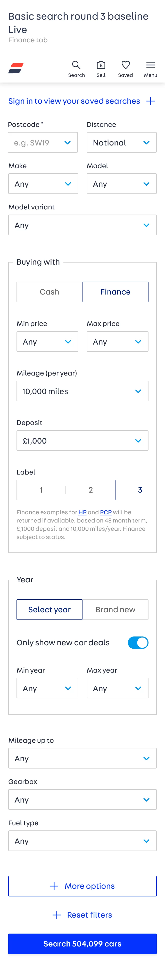Open the Deposit £1,000 dropdown
The image size is (165, 980).
(82, 440)
